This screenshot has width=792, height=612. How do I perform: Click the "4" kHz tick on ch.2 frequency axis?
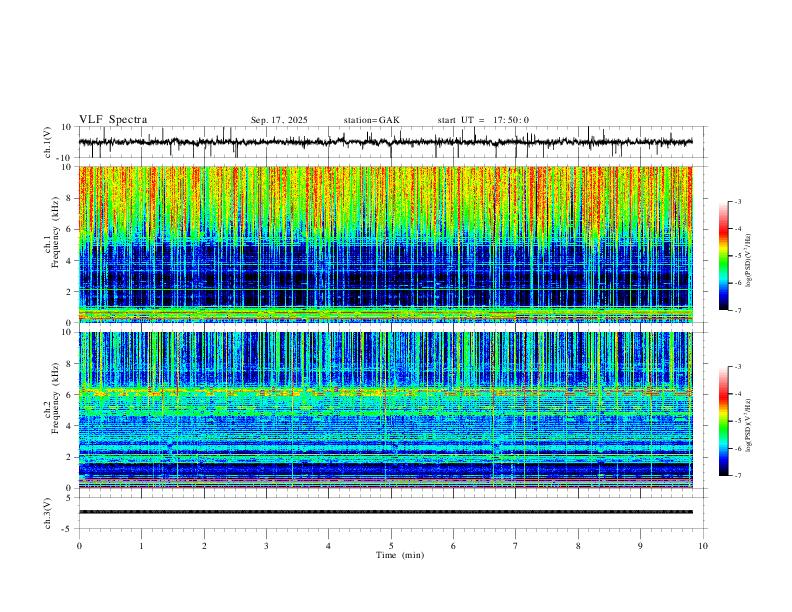70,426
